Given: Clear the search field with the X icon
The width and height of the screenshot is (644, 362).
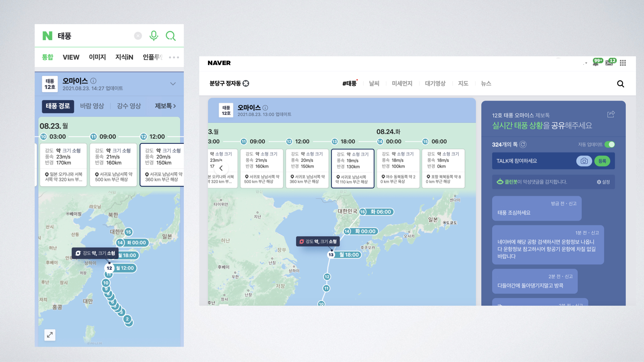Looking at the screenshot, I should coord(138,36).
